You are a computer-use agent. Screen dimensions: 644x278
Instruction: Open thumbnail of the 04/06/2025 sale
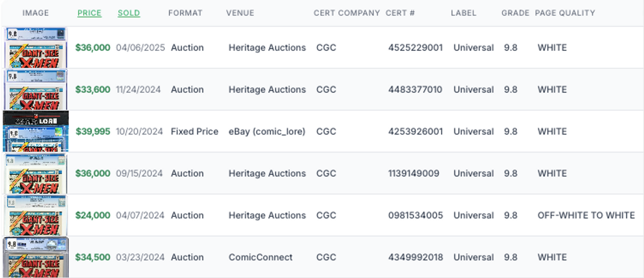pyautogui.click(x=36, y=48)
